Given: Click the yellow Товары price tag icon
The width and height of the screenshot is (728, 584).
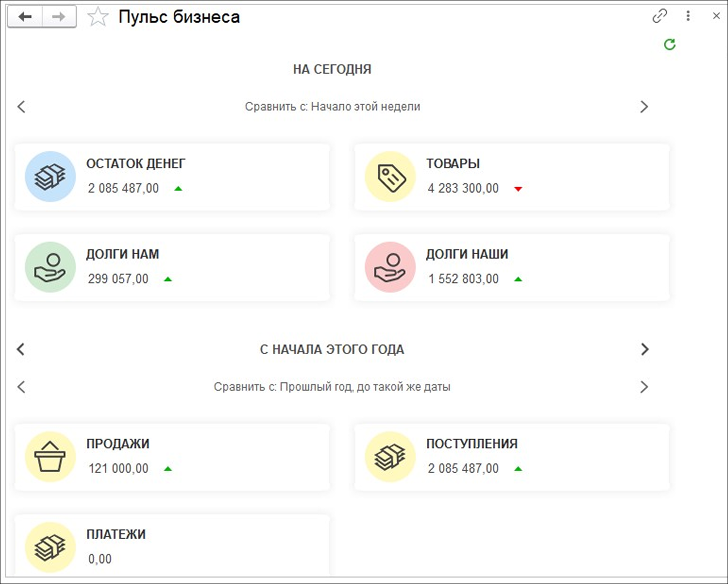Looking at the screenshot, I should click(390, 176).
